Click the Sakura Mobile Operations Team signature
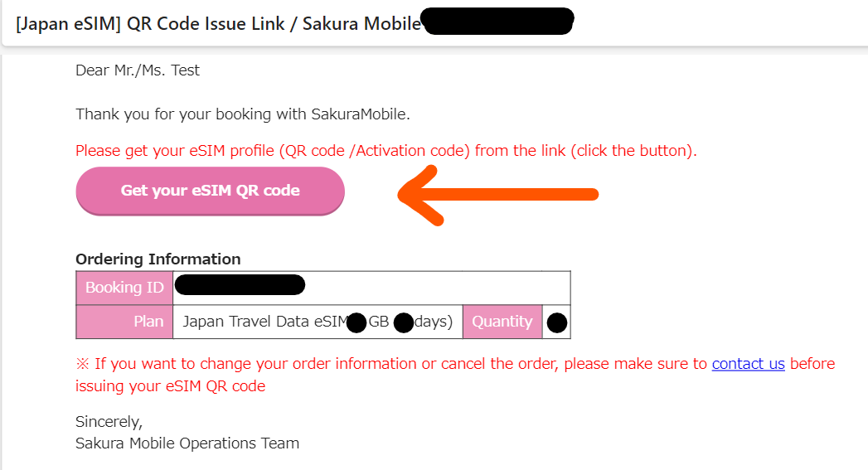The height and width of the screenshot is (470, 868). click(x=187, y=443)
